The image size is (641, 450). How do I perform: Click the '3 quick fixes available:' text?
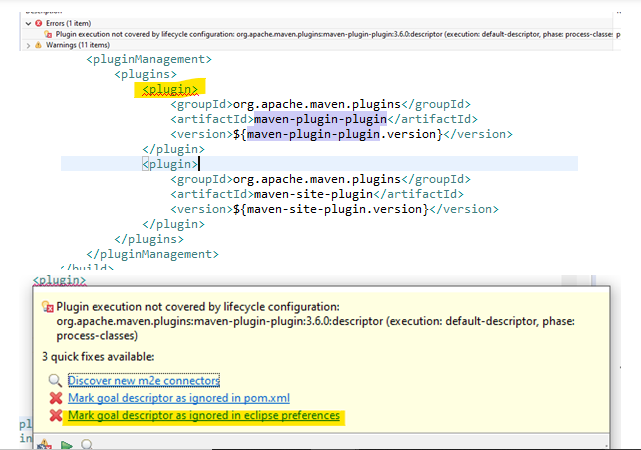click(98, 357)
